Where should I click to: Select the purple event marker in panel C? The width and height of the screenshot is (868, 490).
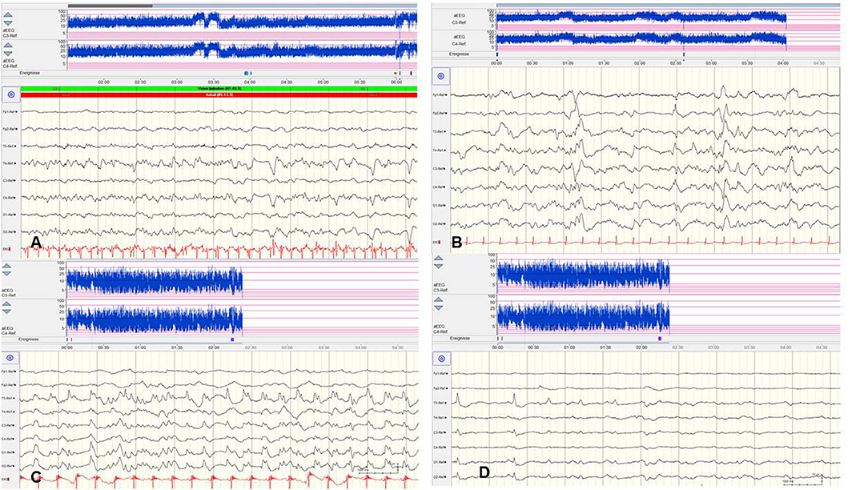pyautogui.click(x=232, y=339)
